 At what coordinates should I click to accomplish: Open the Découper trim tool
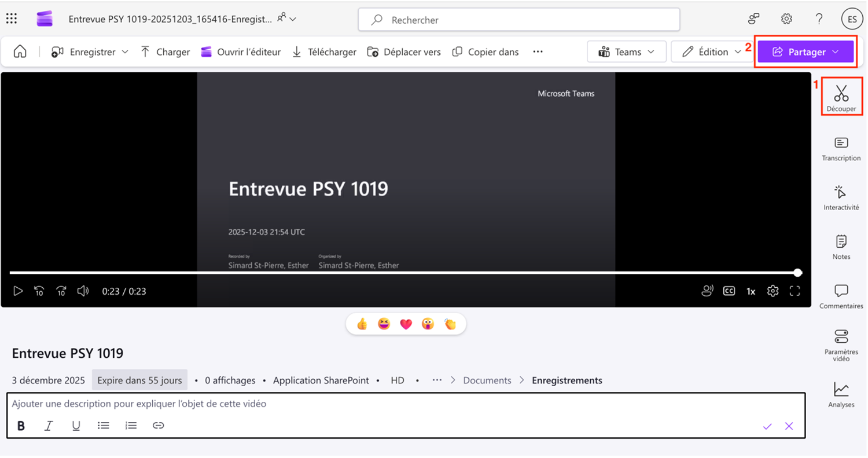[841, 97]
